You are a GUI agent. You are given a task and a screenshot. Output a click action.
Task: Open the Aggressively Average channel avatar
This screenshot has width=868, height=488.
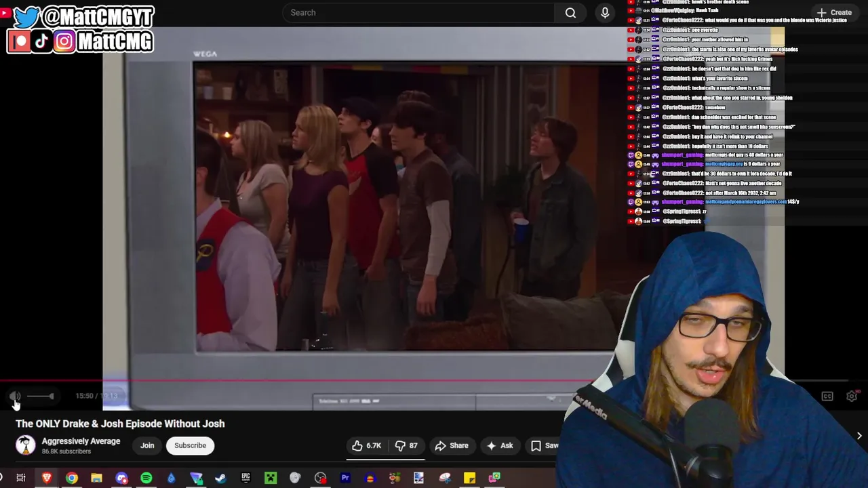[26, 445]
